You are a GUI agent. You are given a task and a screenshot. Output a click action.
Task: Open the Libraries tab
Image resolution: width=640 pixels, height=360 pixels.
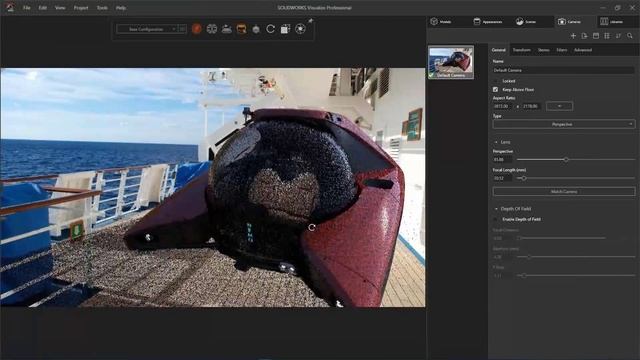click(x=611, y=22)
